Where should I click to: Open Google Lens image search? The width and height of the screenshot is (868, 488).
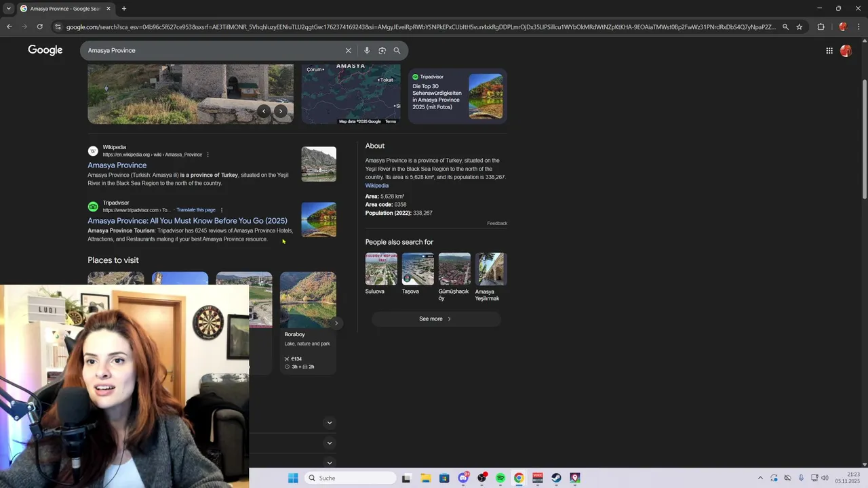382,50
